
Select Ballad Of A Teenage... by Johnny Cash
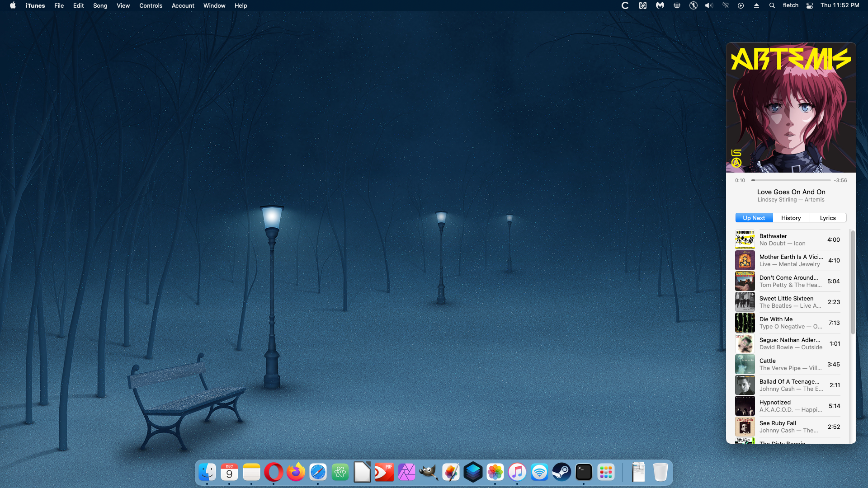[788, 385]
